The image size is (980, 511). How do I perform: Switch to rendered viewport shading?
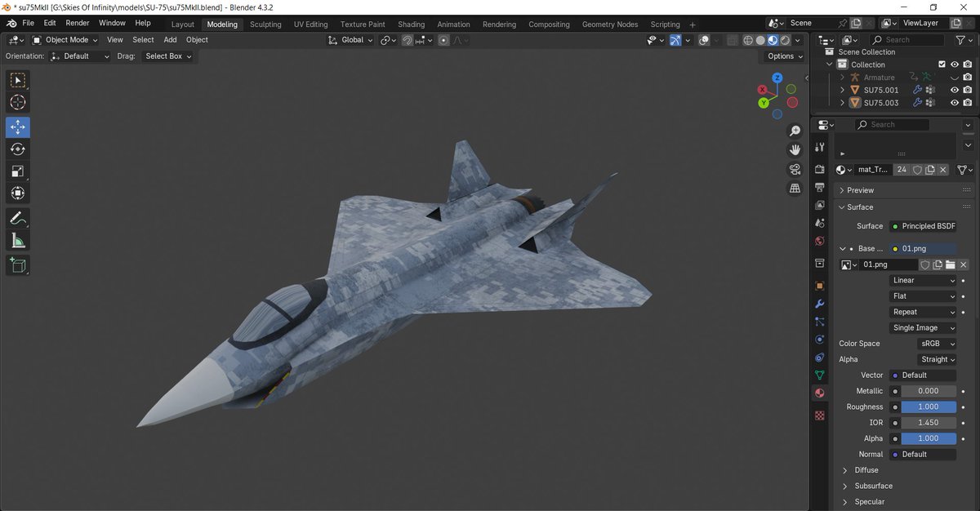click(785, 40)
